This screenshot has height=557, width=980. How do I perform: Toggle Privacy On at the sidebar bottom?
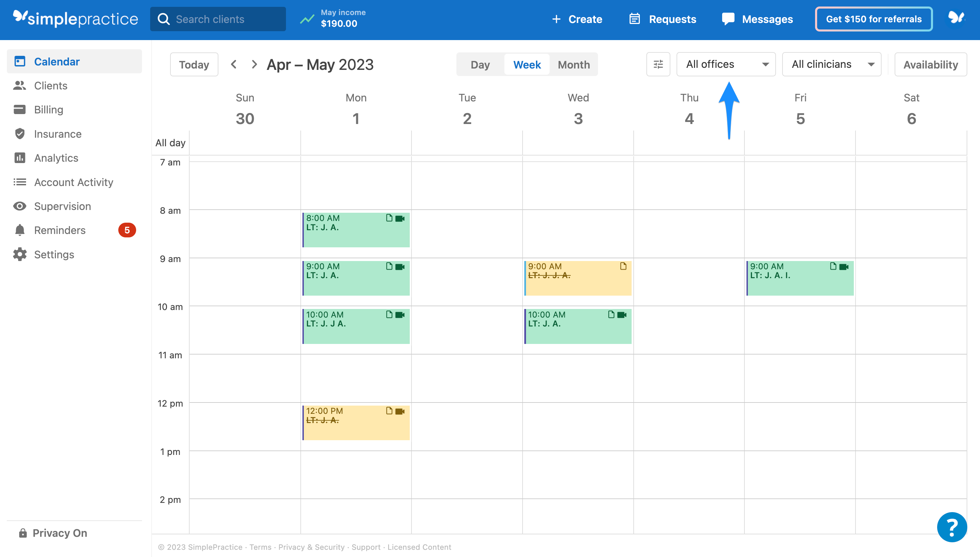59,533
